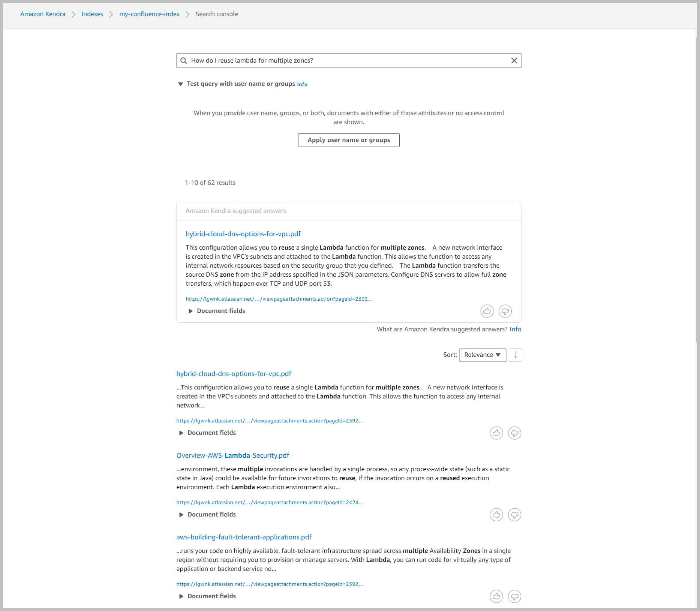Navigate to my-confluence-index breadcrumb
This screenshot has height=611, width=700.
click(149, 14)
